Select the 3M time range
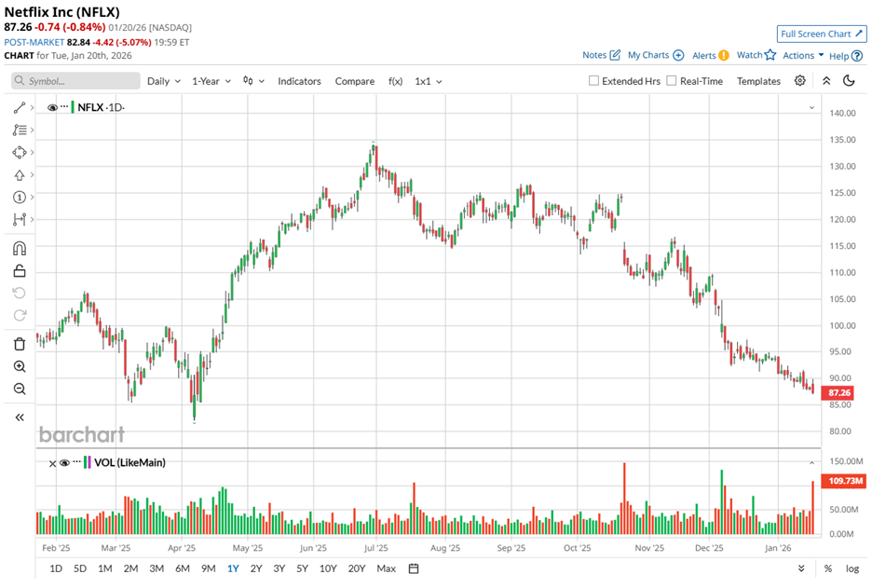 [157, 568]
